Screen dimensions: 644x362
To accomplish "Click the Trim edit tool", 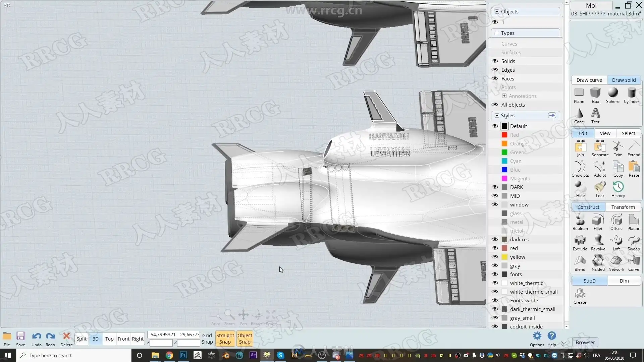I will pyautogui.click(x=618, y=148).
